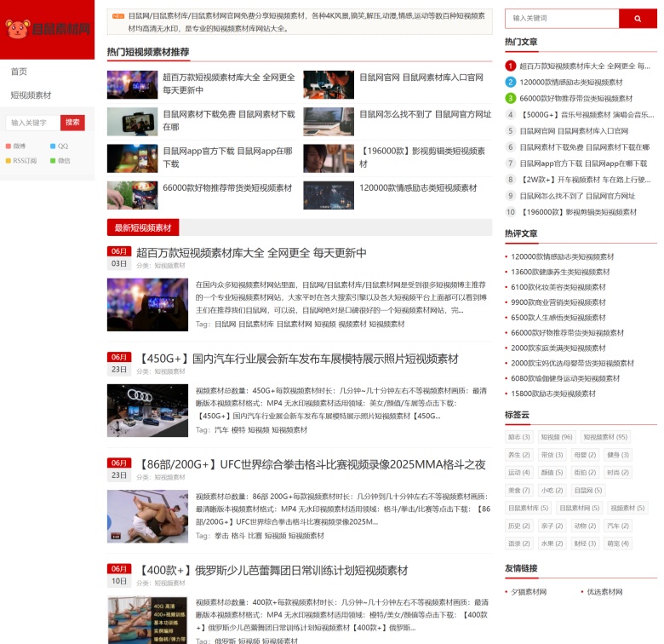
Task: Open 2000款家庭美满类短视频素材 link
Action: 558,348
